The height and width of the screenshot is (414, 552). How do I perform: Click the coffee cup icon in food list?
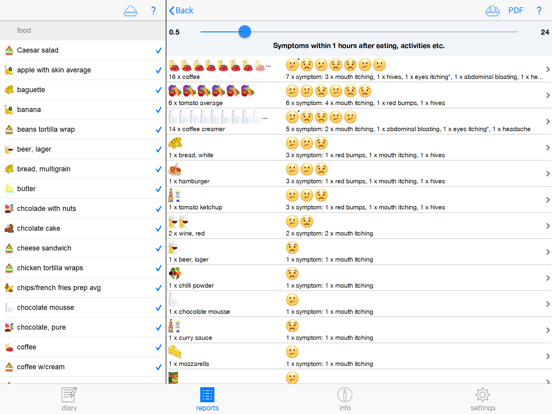[9, 347]
